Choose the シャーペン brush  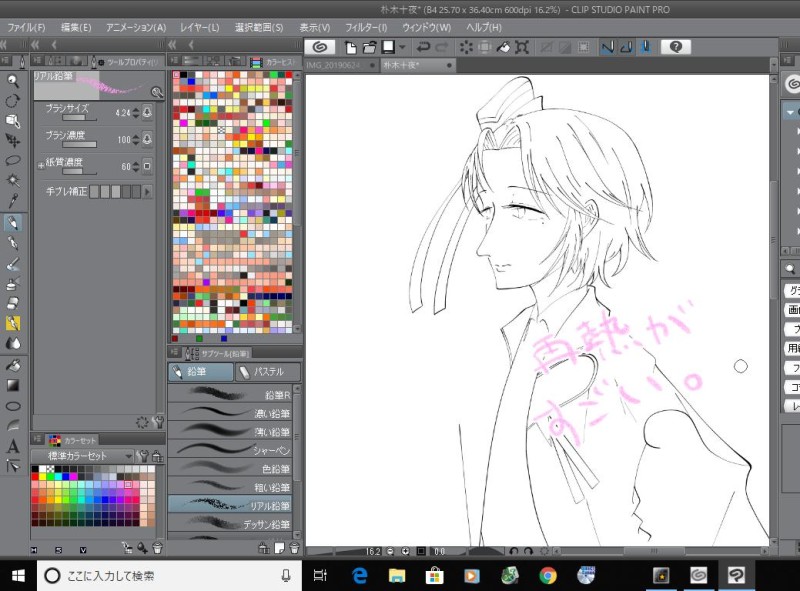tap(230, 450)
